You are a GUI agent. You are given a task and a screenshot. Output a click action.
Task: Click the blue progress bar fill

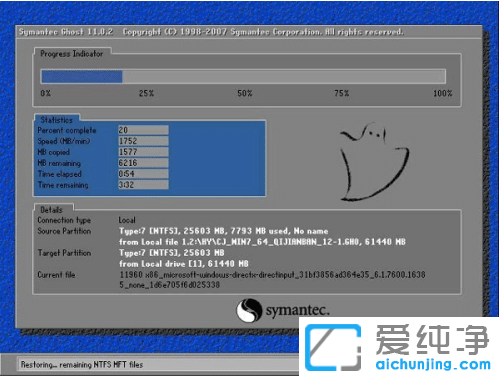pyautogui.click(x=82, y=76)
